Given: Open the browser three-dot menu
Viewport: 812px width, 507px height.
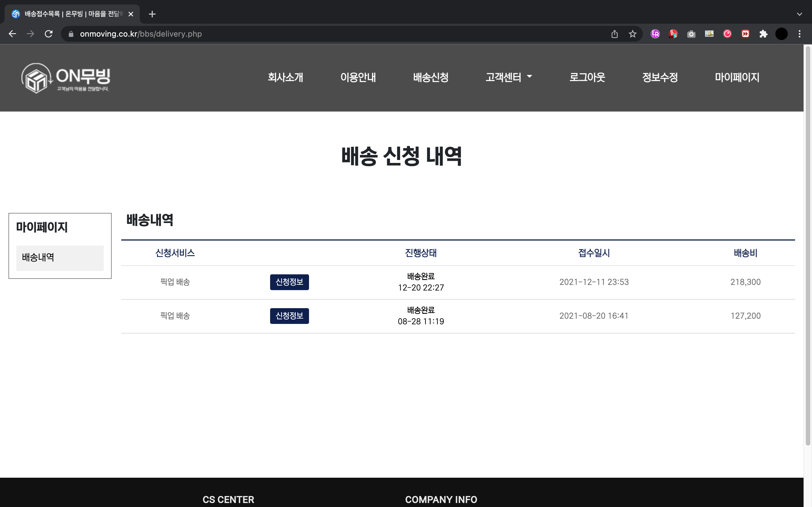Looking at the screenshot, I should coord(800,34).
